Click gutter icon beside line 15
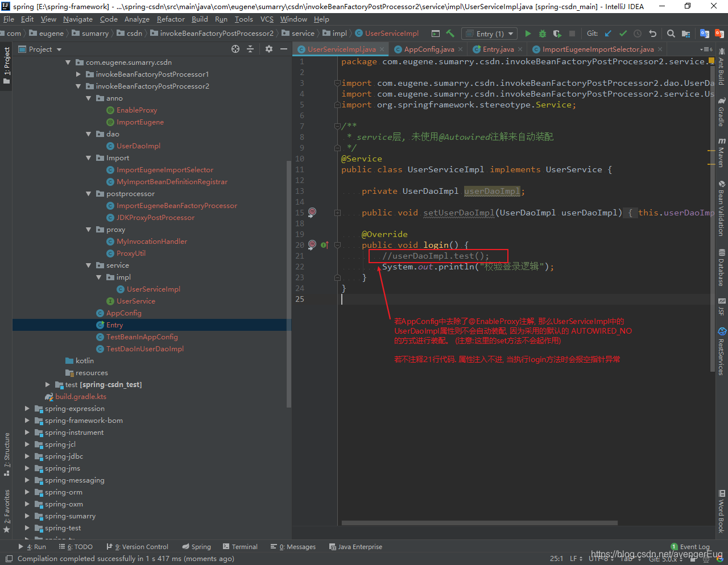Screen dimensions: 728x565 [312, 212]
